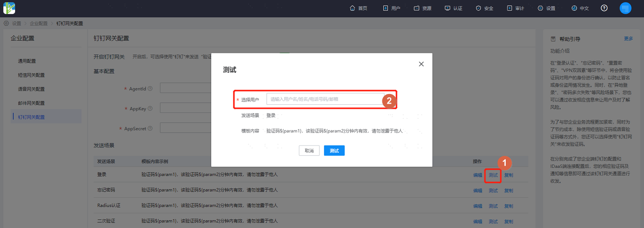Click the 企业配置 sidebar heading

[22, 38]
